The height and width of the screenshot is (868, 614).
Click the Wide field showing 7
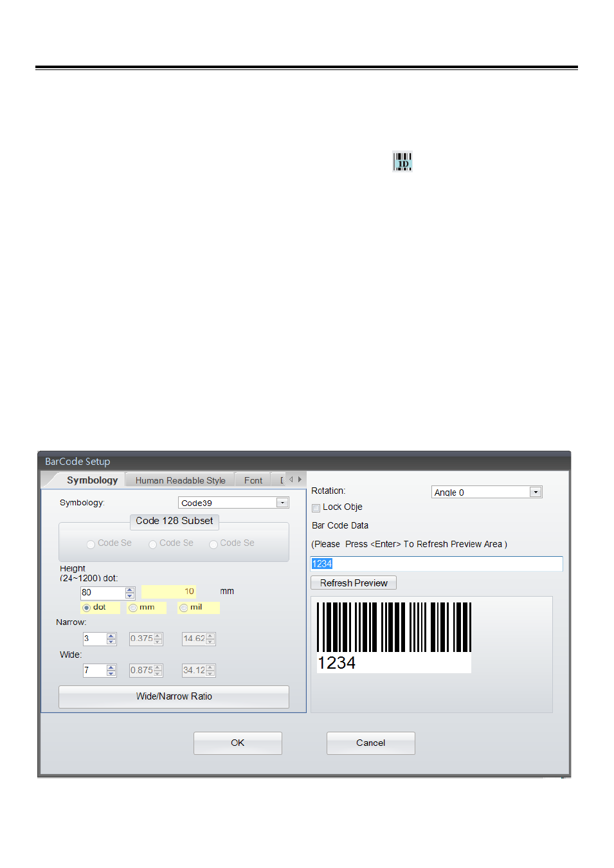95,671
